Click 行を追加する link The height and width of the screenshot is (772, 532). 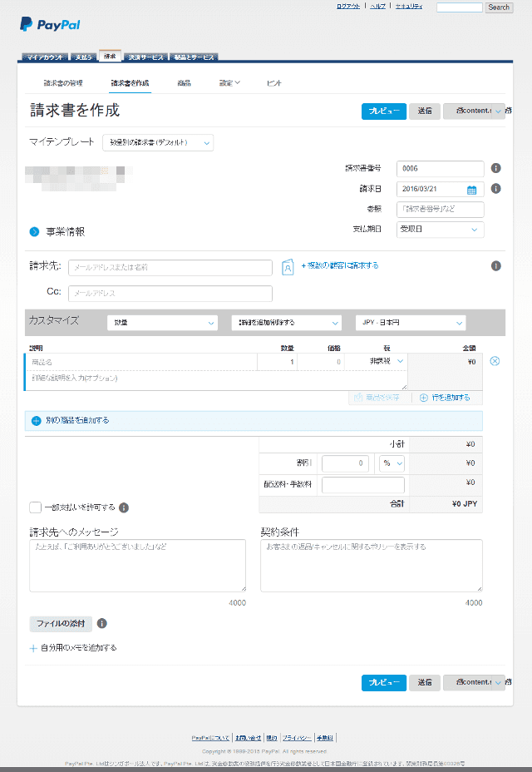(445, 398)
